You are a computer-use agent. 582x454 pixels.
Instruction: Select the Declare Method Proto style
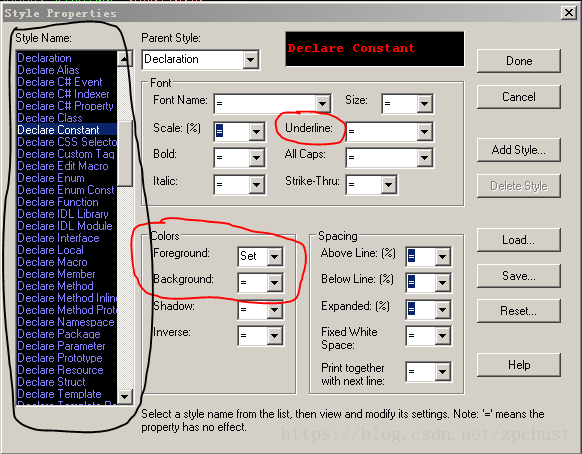(x=67, y=310)
